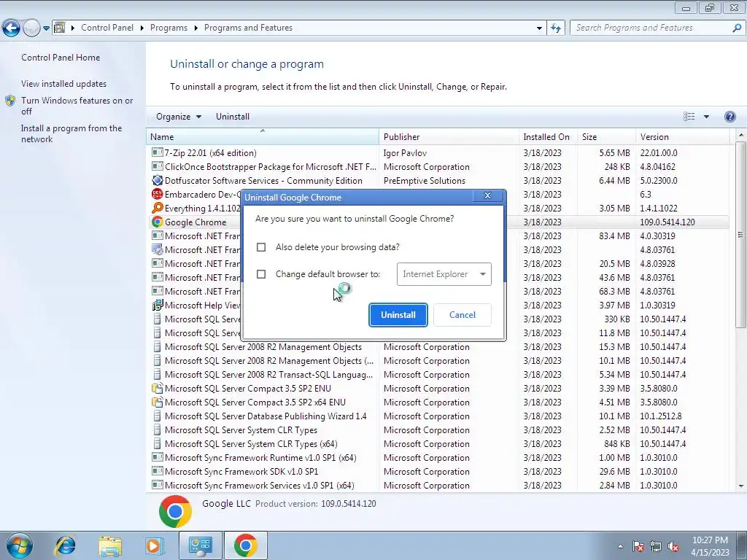The height and width of the screenshot is (560, 747).
Task: Expand arrow after Control Panel breadcrumb
Action: (x=142, y=28)
